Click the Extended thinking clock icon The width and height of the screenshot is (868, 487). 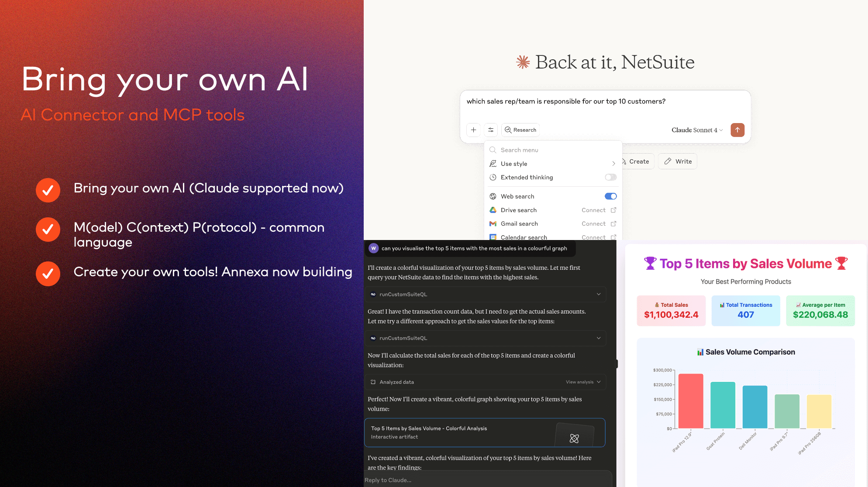click(x=493, y=177)
